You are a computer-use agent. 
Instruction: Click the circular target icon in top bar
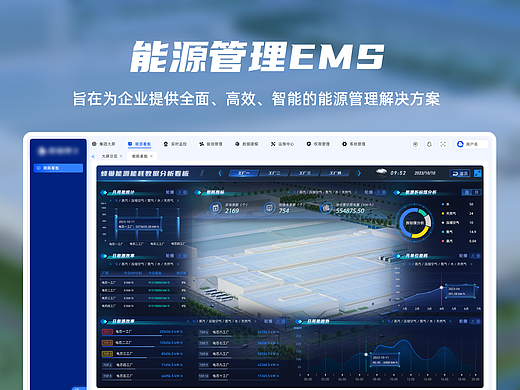[415, 144]
